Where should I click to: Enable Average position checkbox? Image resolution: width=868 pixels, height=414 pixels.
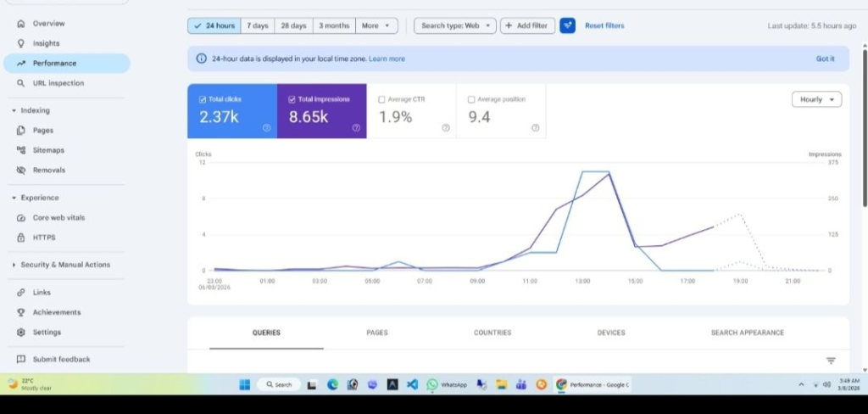pyautogui.click(x=471, y=100)
